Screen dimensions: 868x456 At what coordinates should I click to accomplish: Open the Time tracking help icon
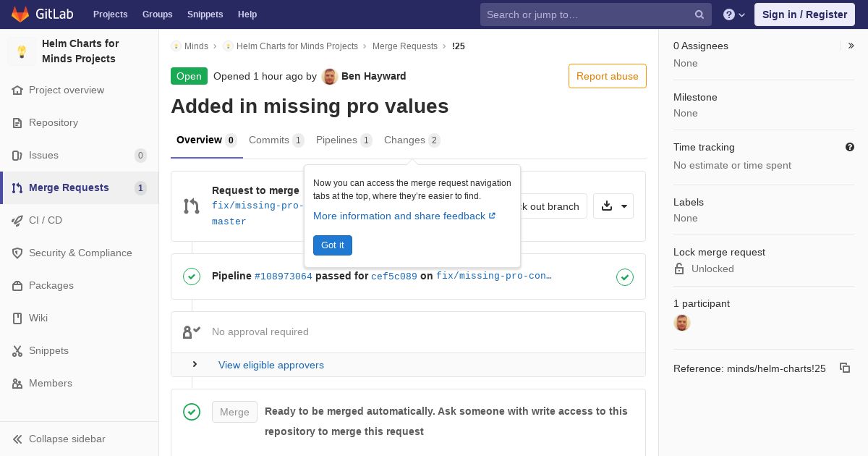[850, 147]
